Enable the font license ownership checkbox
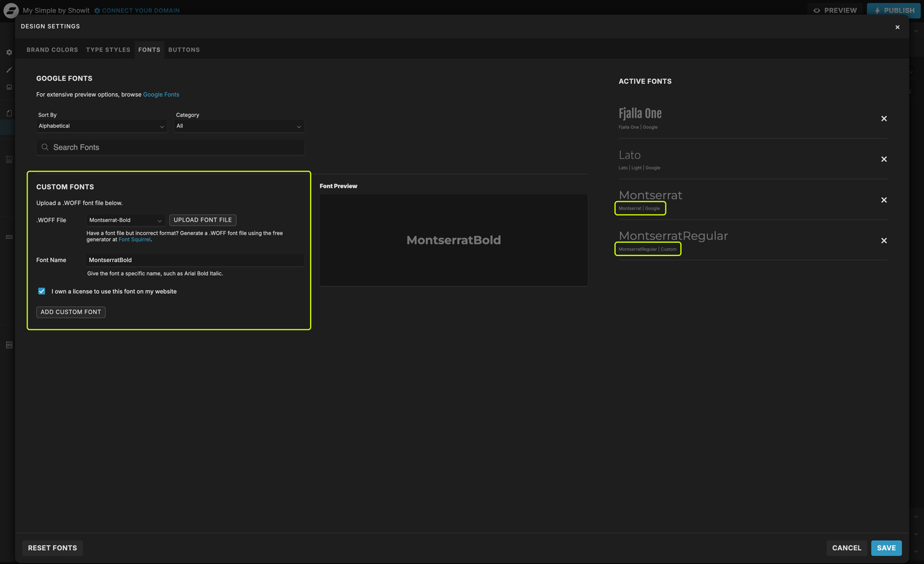This screenshot has height=564, width=924. (42, 291)
